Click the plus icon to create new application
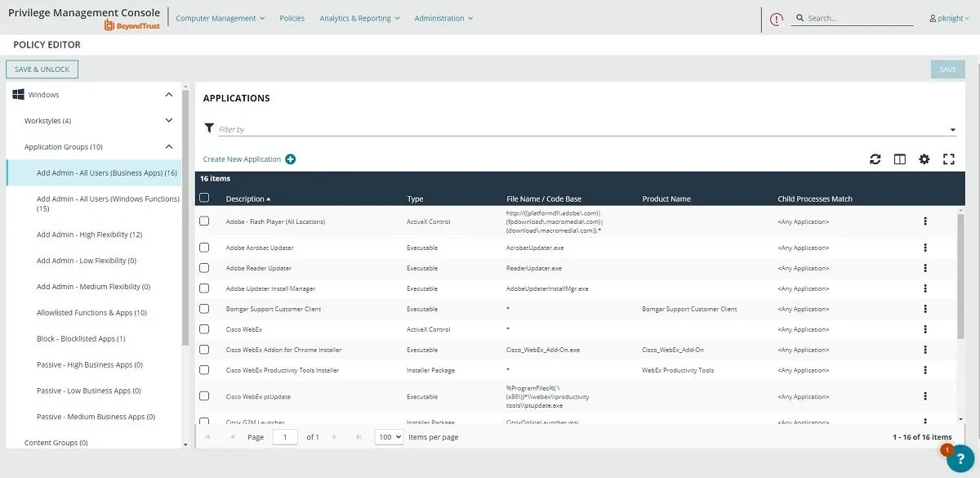The width and height of the screenshot is (980, 478). (291, 159)
